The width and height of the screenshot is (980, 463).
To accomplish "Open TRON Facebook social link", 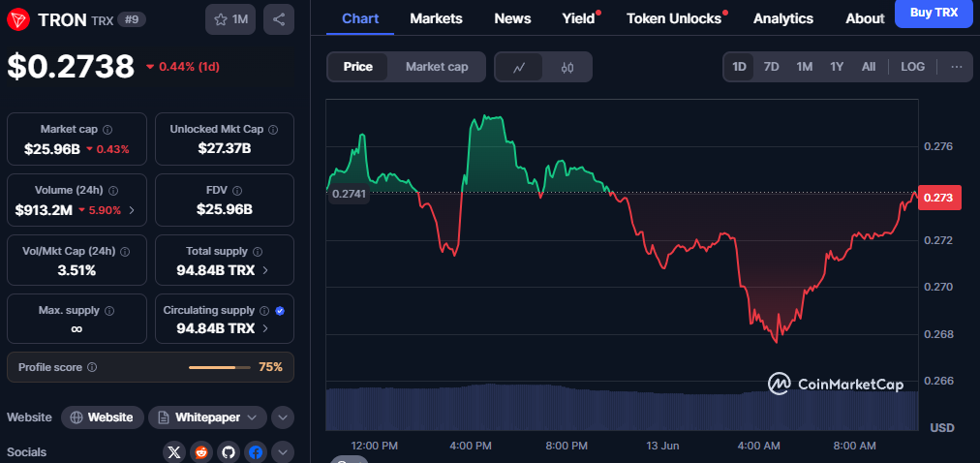I will pos(255,451).
